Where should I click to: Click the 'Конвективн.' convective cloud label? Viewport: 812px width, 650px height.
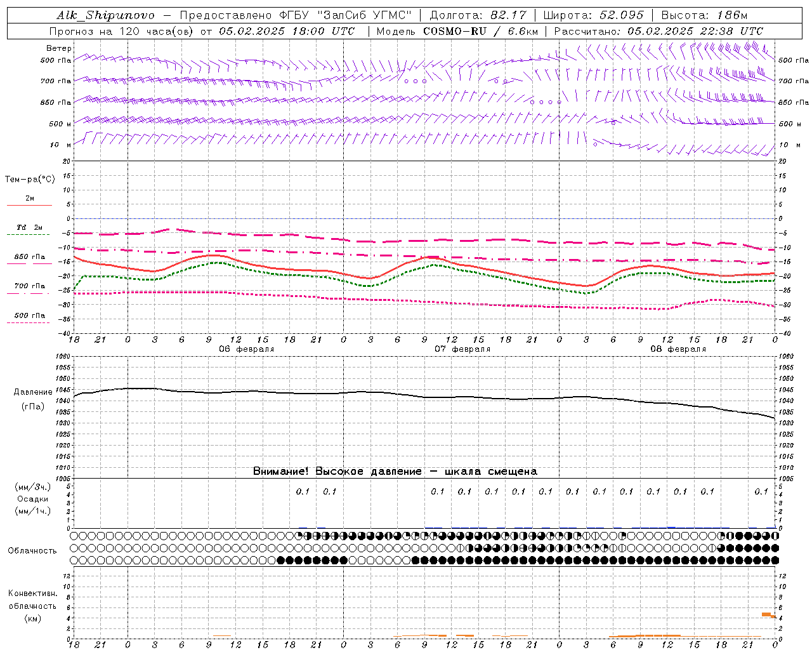(33, 594)
